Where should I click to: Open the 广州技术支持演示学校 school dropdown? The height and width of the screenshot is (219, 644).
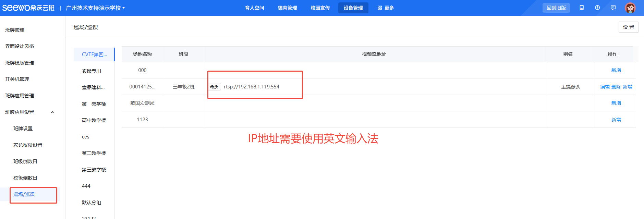tap(95, 8)
